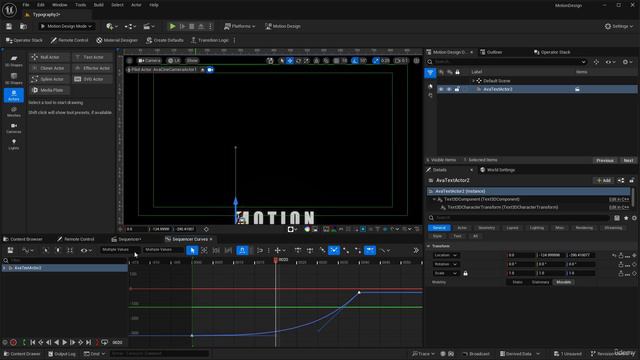The width and height of the screenshot is (640, 360).
Task: Toggle the camera pilot icon in viewport
Action: click(x=210, y=70)
